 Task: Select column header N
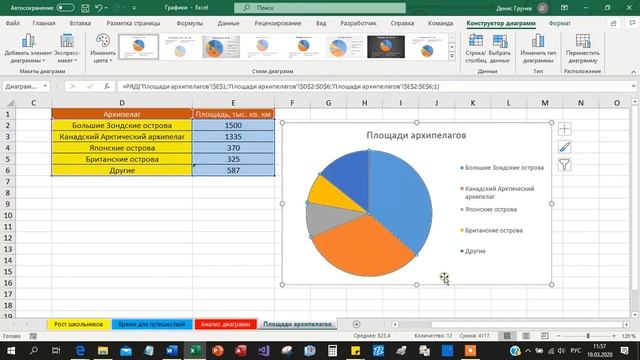tap(581, 103)
